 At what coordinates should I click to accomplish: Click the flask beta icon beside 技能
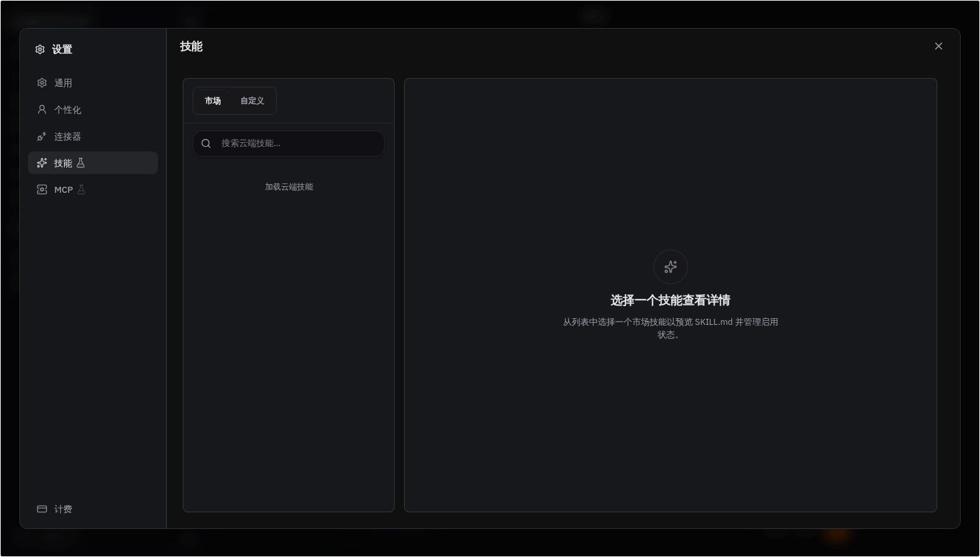tap(81, 163)
